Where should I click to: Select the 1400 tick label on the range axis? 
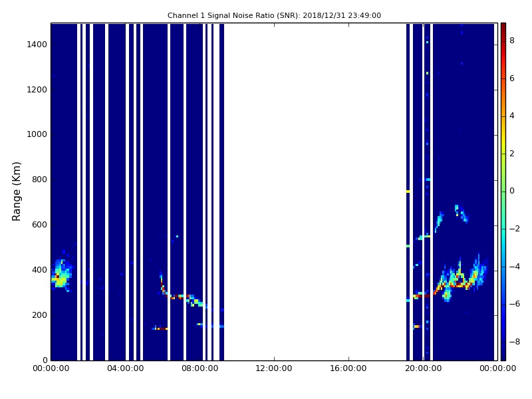tap(37, 45)
